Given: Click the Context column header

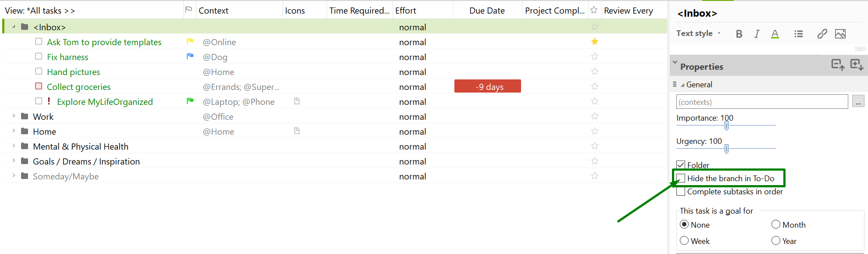Looking at the screenshot, I should pos(214,11).
